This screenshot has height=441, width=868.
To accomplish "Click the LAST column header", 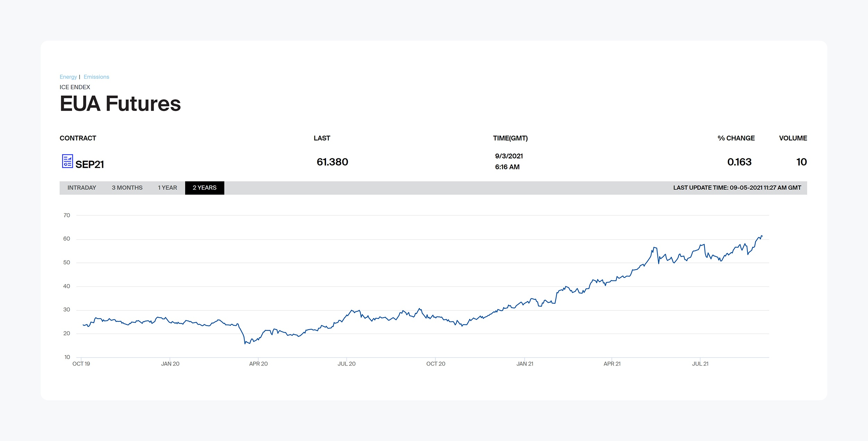I will tap(322, 138).
